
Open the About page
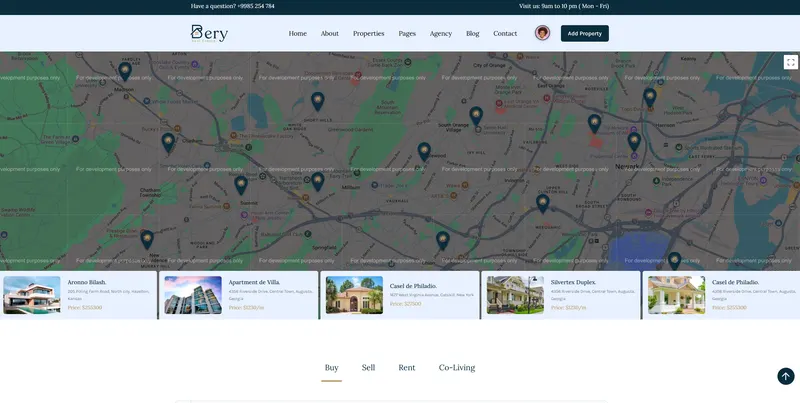(330, 34)
